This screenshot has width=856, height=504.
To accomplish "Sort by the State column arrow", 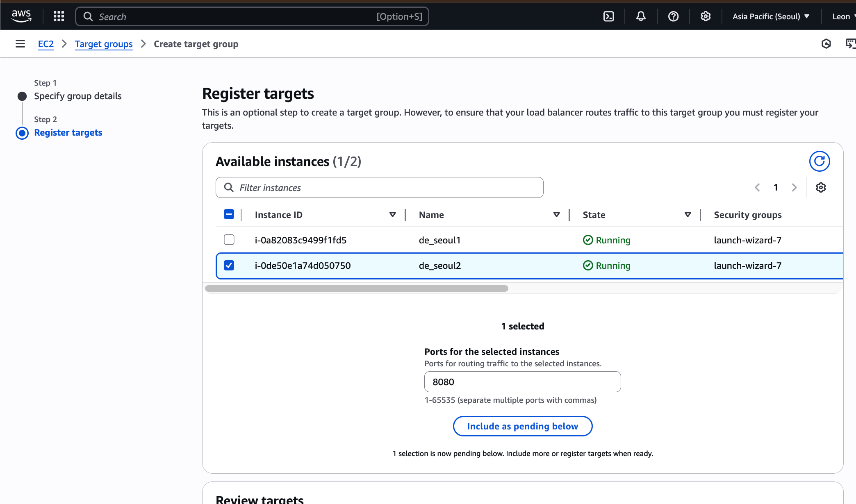I will [x=688, y=215].
